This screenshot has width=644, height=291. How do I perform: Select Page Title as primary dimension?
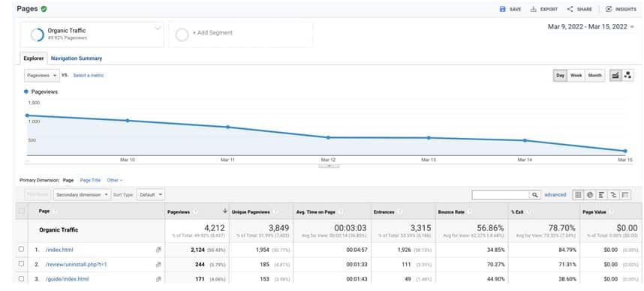90,180
